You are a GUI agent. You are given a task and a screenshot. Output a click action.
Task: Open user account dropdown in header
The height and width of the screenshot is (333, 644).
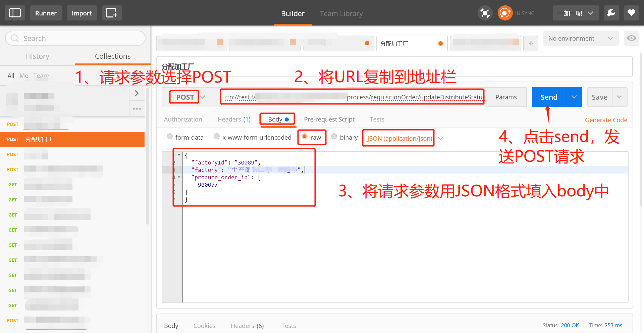(x=576, y=13)
